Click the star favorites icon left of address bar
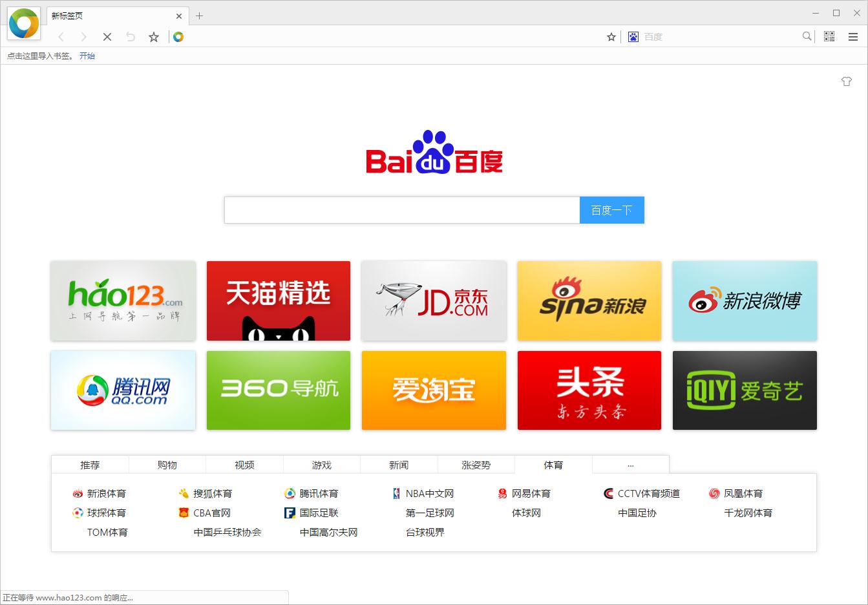This screenshot has height=605, width=868. (x=154, y=37)
